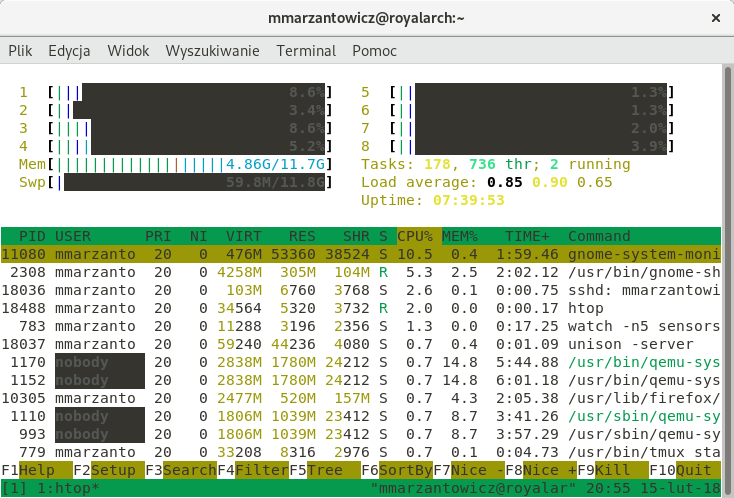Screen dimensions: 734x498
Task: Click the Swp usage meter
Action: pyautogui.click(x=176, y=182)
